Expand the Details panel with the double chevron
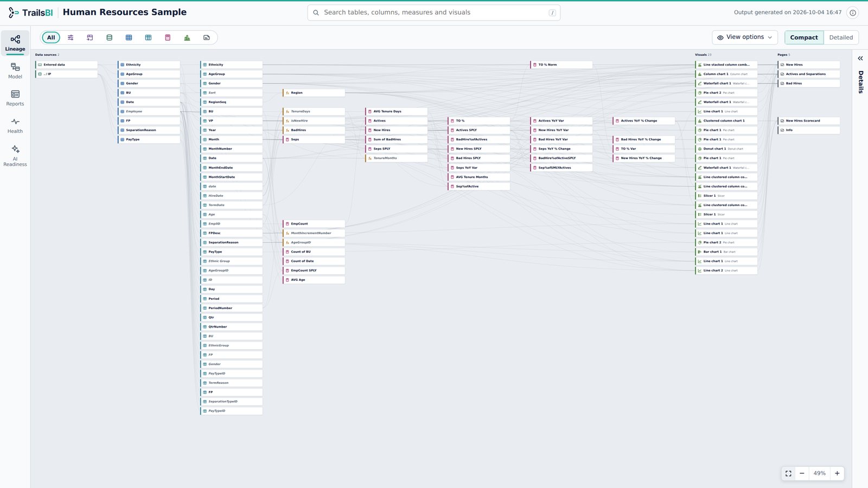Viewport: 868px width, 488px height. click(x=860, y=58)
